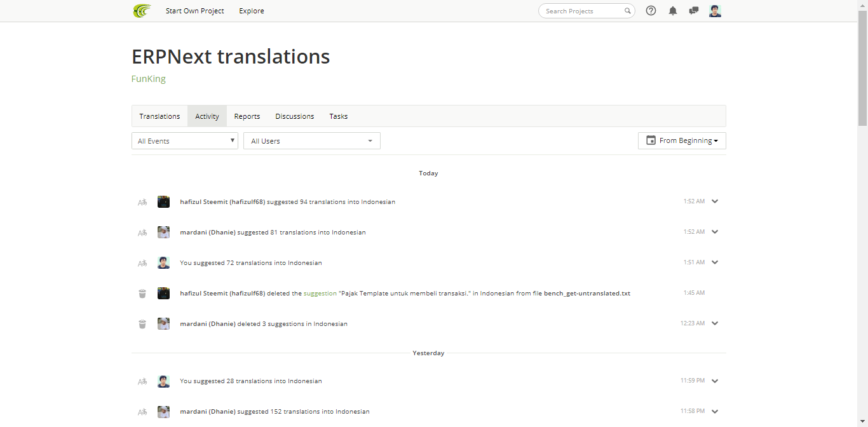Viewport: 868px width, 427px height.
Task: Click calendar icon in From Beginning button
Action: point(651,140)
